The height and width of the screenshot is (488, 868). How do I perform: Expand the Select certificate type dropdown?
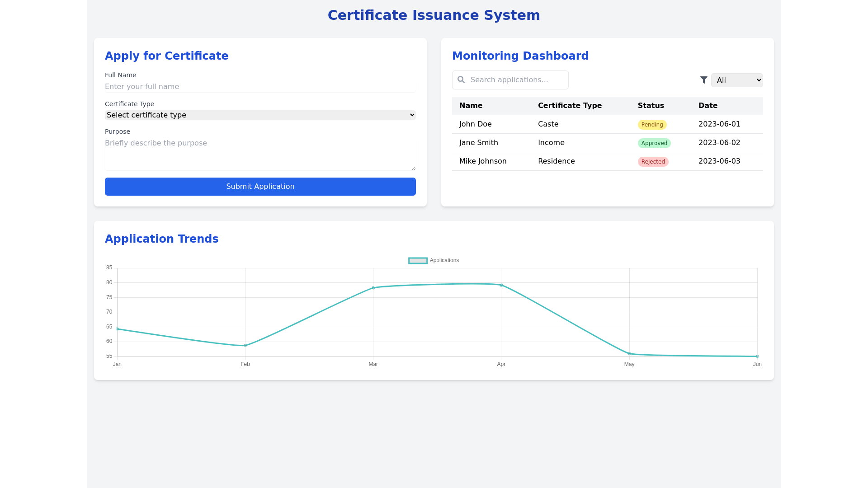(x=260, y=115)
